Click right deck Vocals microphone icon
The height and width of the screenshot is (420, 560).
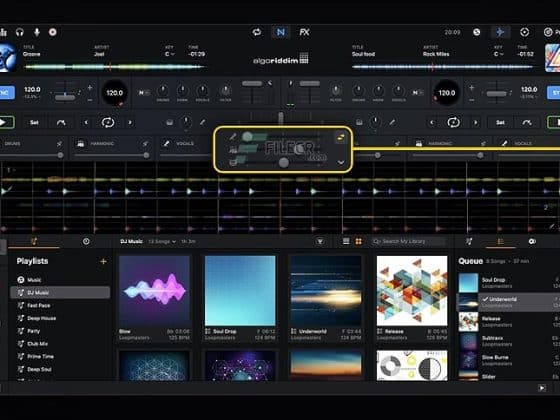504,144
